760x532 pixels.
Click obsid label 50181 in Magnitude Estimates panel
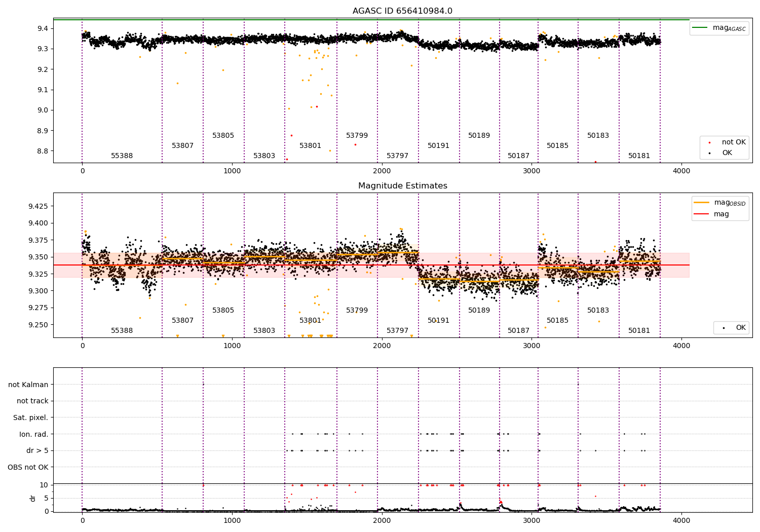(x=639, y=331)
